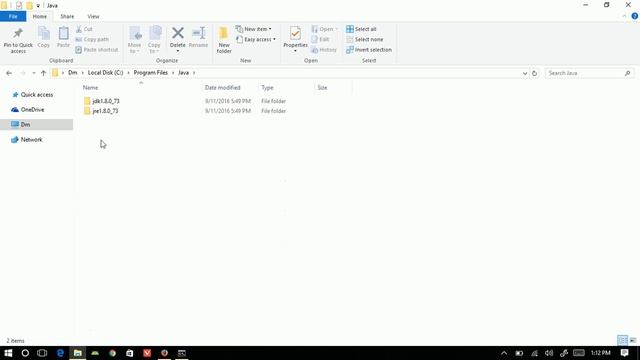The image size is (640, 360).
Task: Open the Easy access dropdown
Action: pyautogui.click(x=256, y=39)
